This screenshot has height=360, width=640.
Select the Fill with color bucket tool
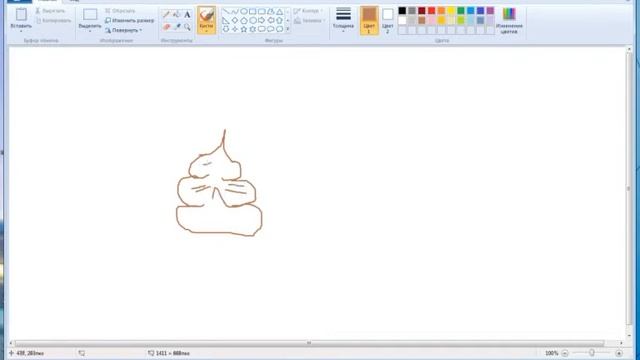point(177,15)
